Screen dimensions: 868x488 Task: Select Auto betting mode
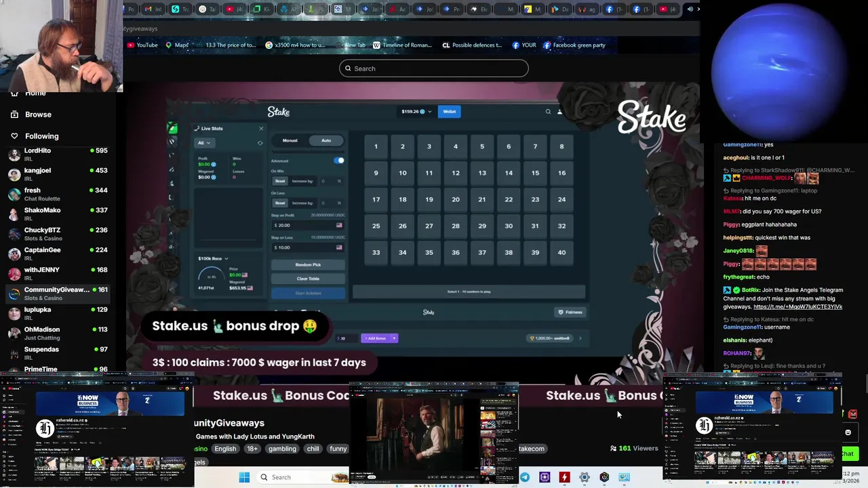click(x=326, y=140)
